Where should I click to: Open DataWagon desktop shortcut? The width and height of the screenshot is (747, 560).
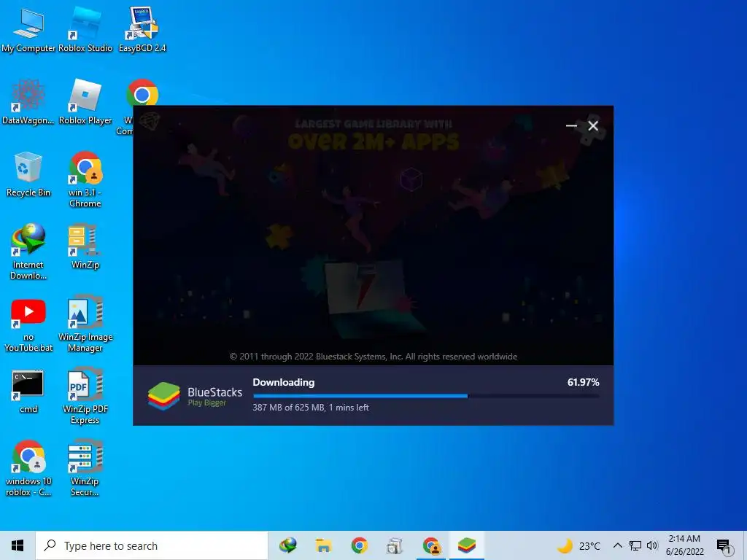click(28, 102)
